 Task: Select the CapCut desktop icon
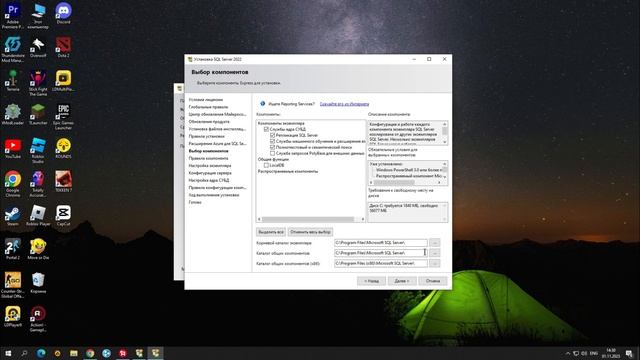63,216
